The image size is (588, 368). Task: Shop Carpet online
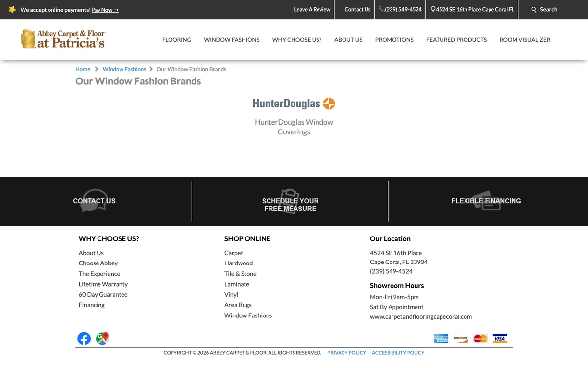pos(234,253)
